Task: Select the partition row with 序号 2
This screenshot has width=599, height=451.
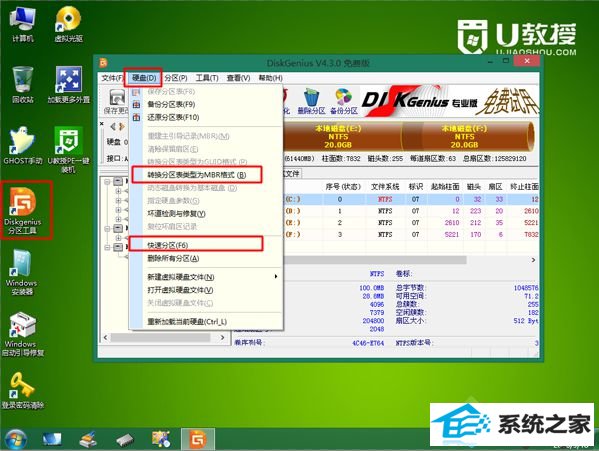Action: [411, 223]
